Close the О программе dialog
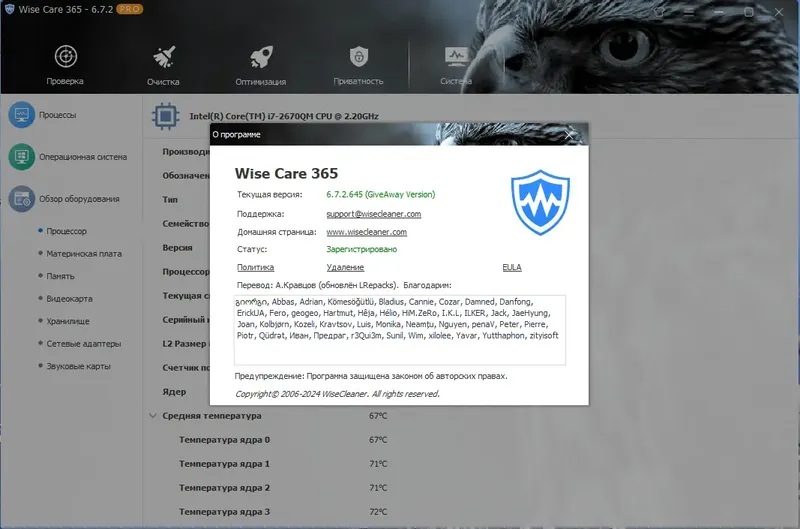800x529 pixels. 569,135
